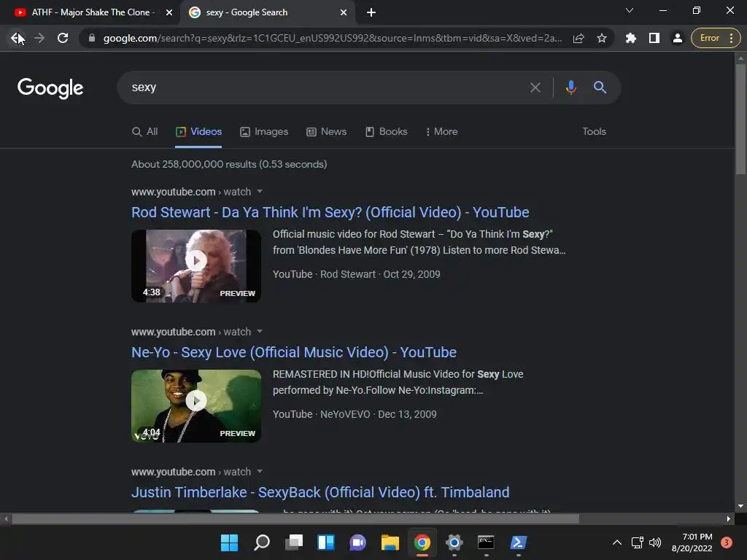The width and height of the screenshot is (747, 560).
Task: Click the browser forward arrow
Action: click(39, 38)
